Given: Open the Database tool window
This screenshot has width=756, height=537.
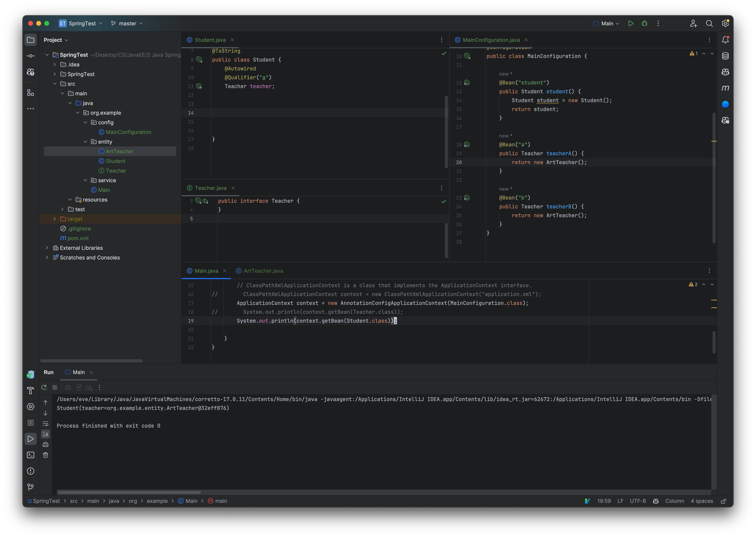Looking at the screenshot, I should 725,56.
